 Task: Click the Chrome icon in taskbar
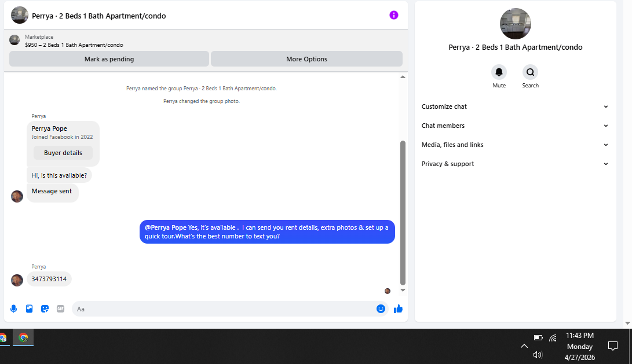point(23,337)
